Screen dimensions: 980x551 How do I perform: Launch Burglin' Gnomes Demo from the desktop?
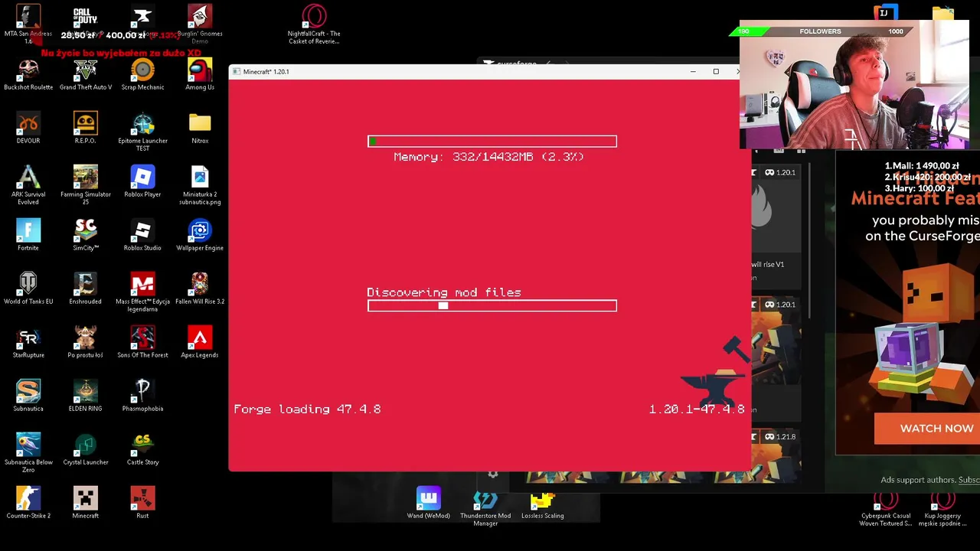click(x=200, y=23)
